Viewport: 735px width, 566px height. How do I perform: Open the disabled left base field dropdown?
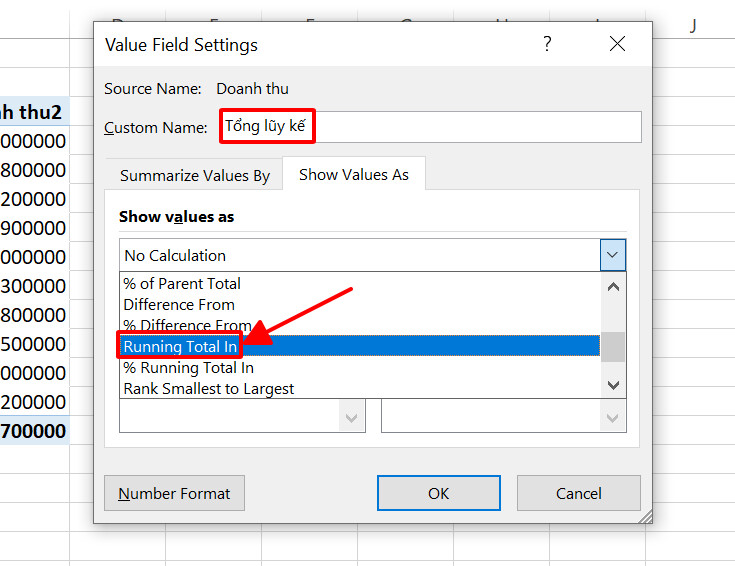click(352, 416)
